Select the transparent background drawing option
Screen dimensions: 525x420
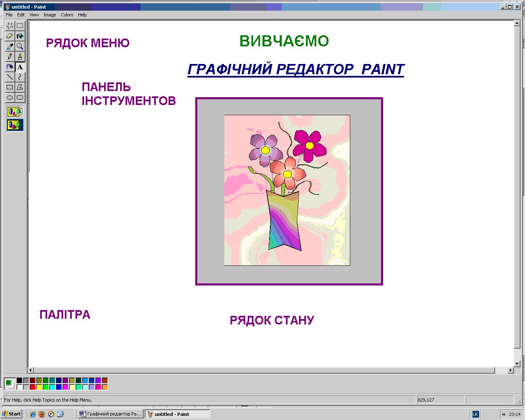point(15,125)
